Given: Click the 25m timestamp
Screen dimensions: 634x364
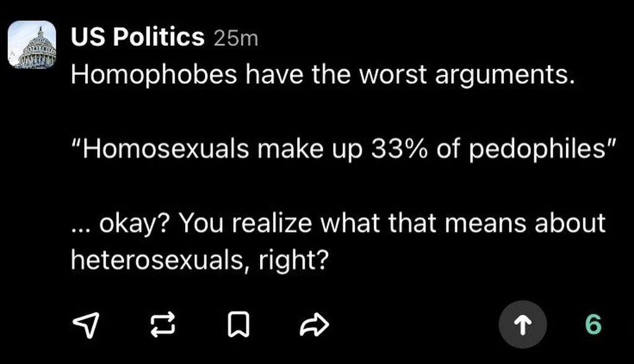Looking at the screenshot, I should [x=235, y=39].
